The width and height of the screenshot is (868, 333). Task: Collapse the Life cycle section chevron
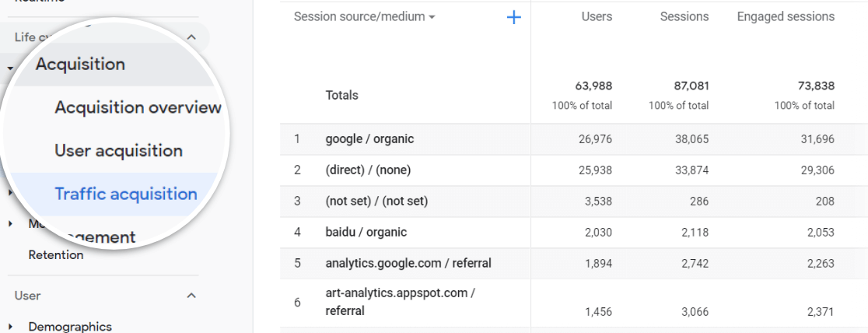coord(191,37)
